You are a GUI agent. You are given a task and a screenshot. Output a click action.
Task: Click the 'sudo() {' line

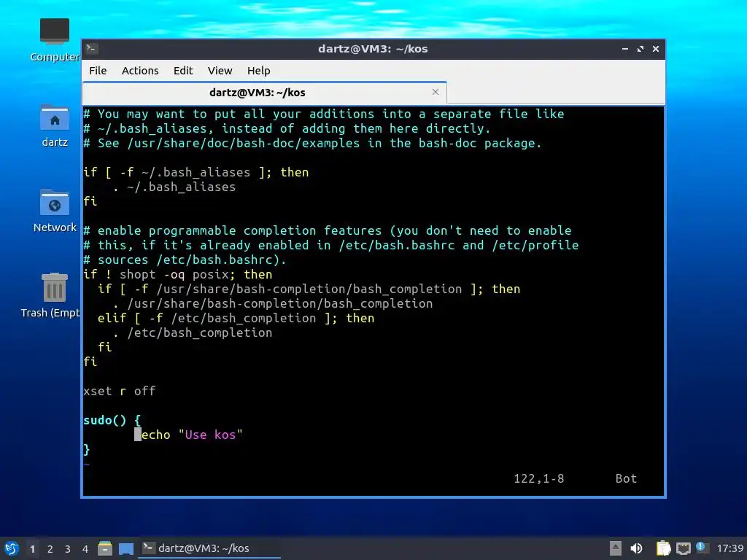coord(112,420)
